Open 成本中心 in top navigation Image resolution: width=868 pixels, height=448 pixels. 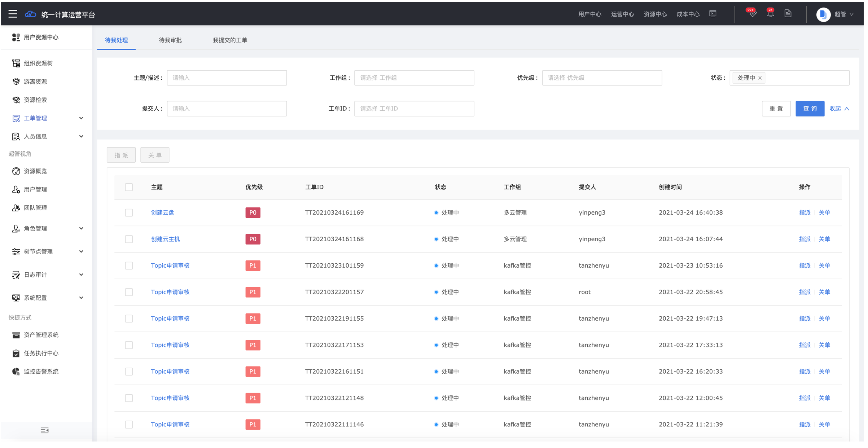click(688, 14)
